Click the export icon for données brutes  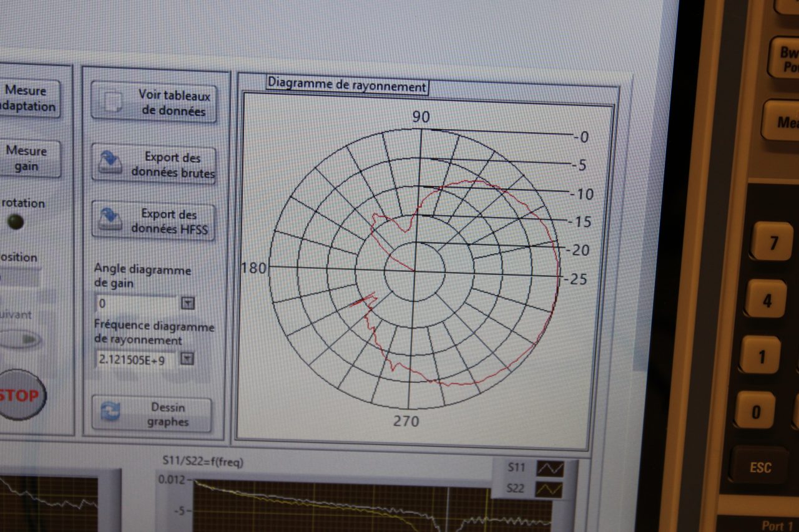pos(110,163)
